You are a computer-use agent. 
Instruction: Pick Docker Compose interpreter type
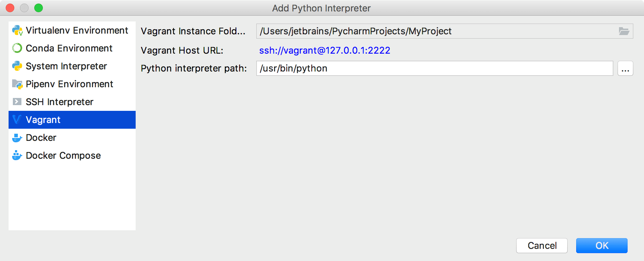pos(63,156)
